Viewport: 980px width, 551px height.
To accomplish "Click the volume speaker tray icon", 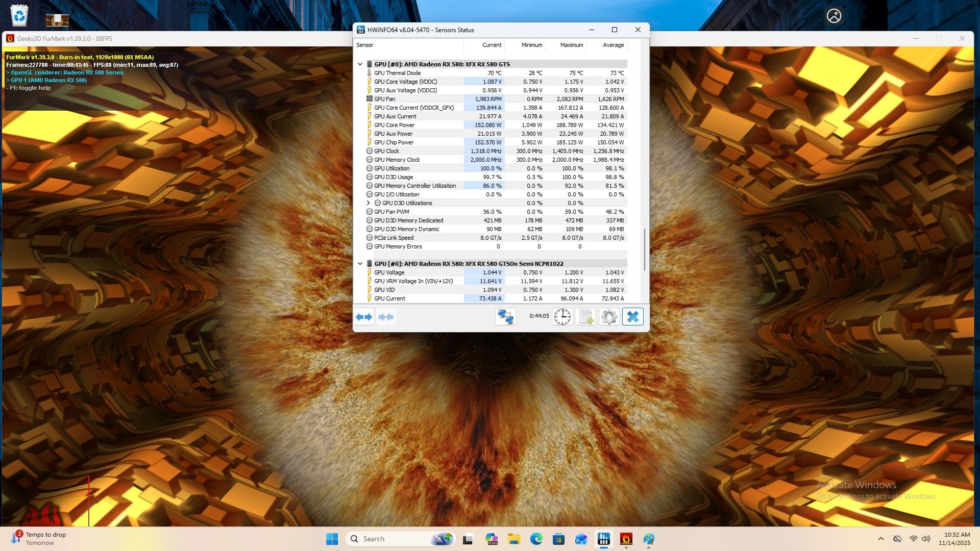I will tap(926, 539).
